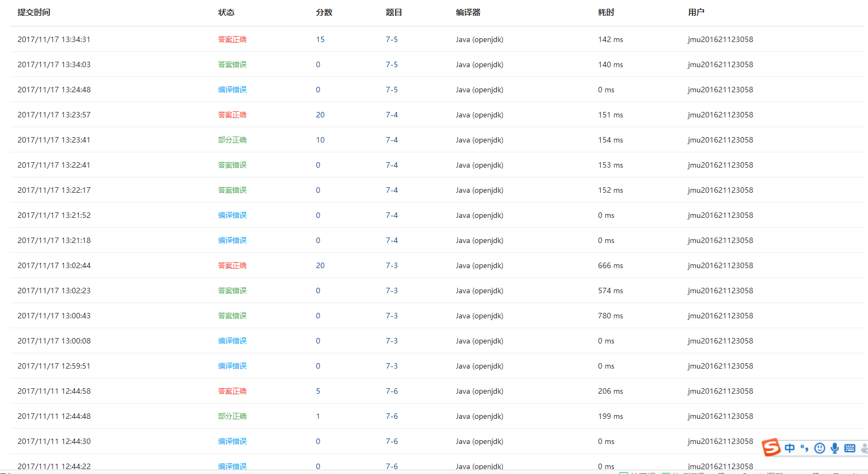Open 答案正确 status of 13:23:57 submission
The image size is (868, 474).
[x=232, y=115]
